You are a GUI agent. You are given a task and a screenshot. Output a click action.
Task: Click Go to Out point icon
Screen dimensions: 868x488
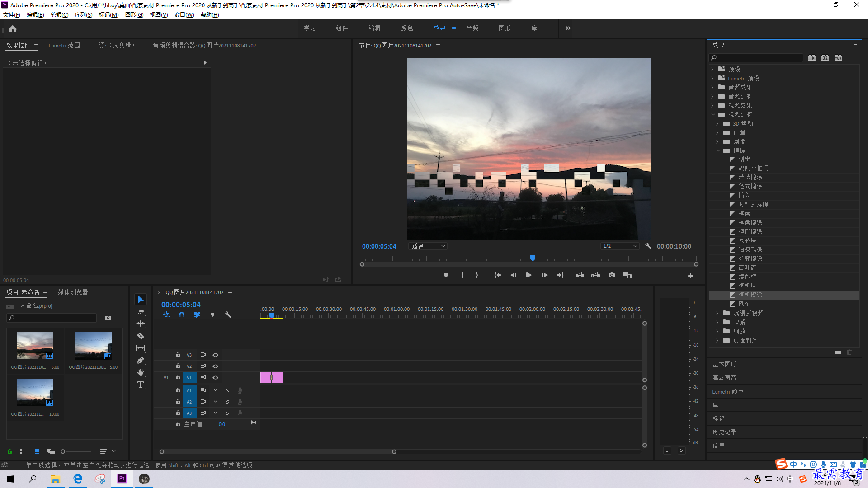click(560, 275)
